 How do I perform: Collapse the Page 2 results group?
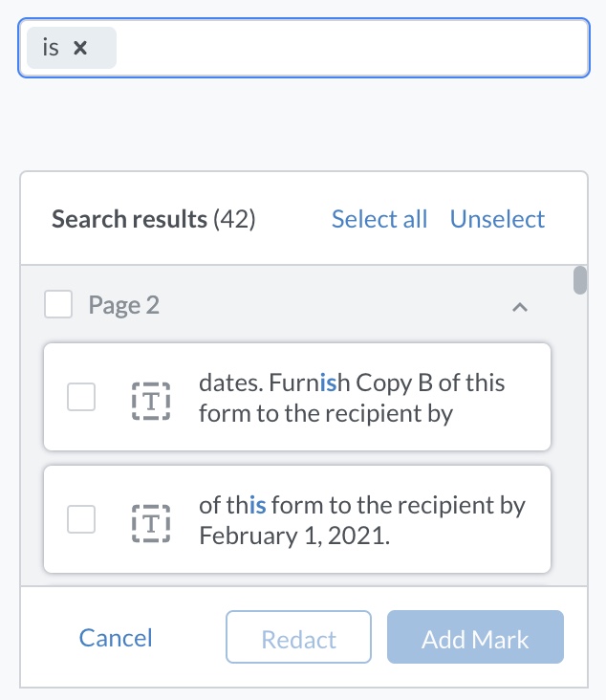(520, 307)
